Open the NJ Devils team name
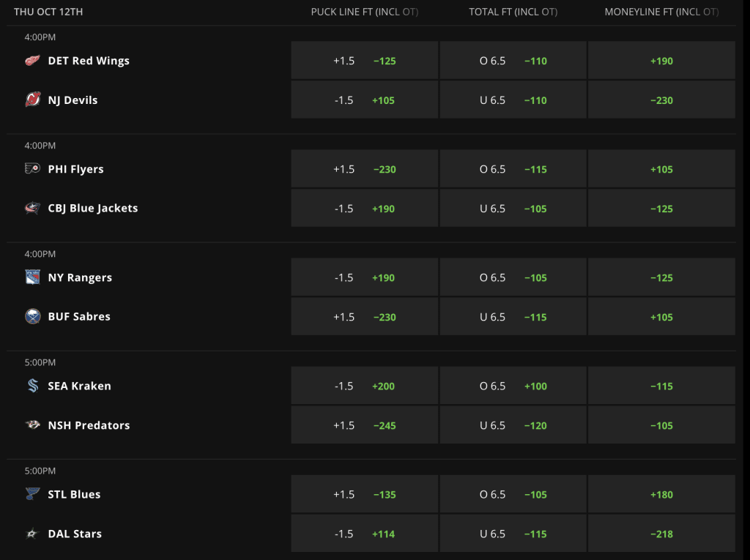The height and width of the screenshot is (560, 750). 73,100
